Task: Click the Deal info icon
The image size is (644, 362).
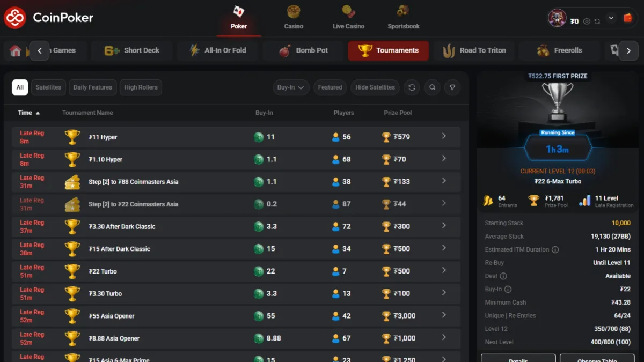Action: (x=503, y=276)
